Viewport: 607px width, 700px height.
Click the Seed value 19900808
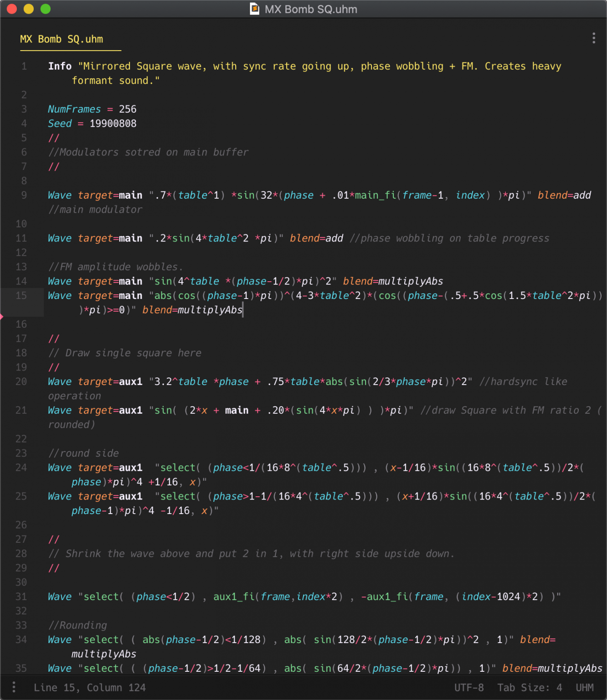point(113,124)
